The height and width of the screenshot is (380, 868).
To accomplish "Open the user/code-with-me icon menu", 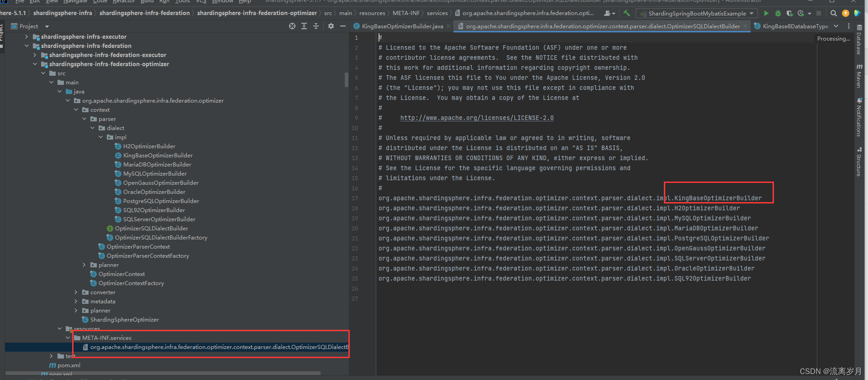I will (609, 13).
